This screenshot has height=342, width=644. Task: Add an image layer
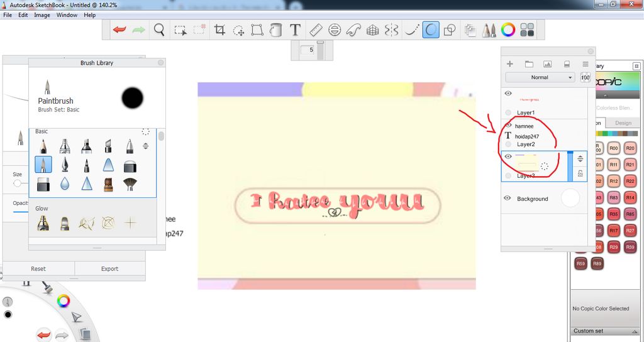[548, 64]
